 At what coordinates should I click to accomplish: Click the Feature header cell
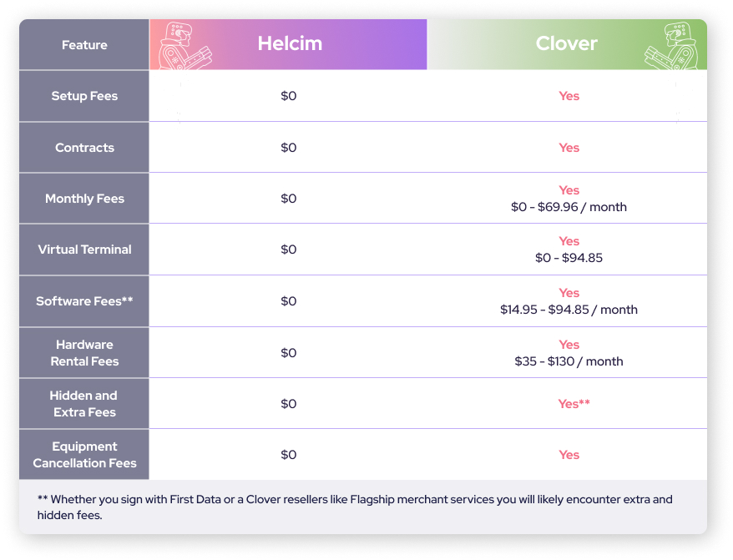point(84,45)
